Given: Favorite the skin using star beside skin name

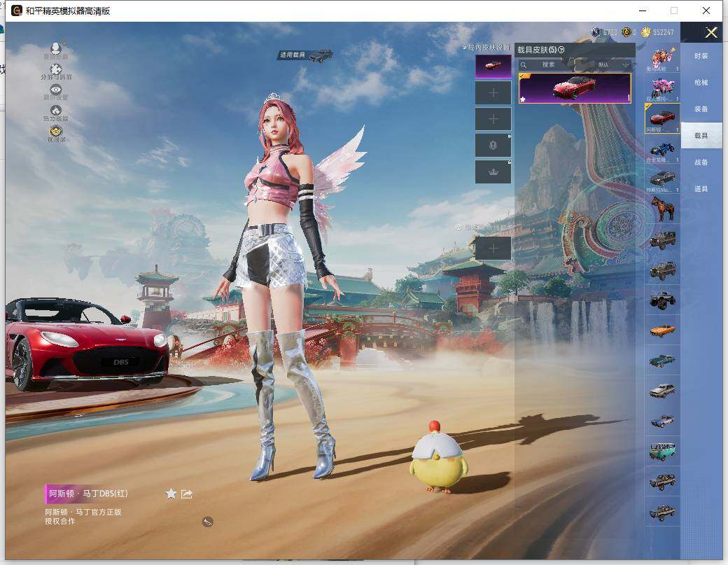Looking at the screenshot, I should (171, 494).
